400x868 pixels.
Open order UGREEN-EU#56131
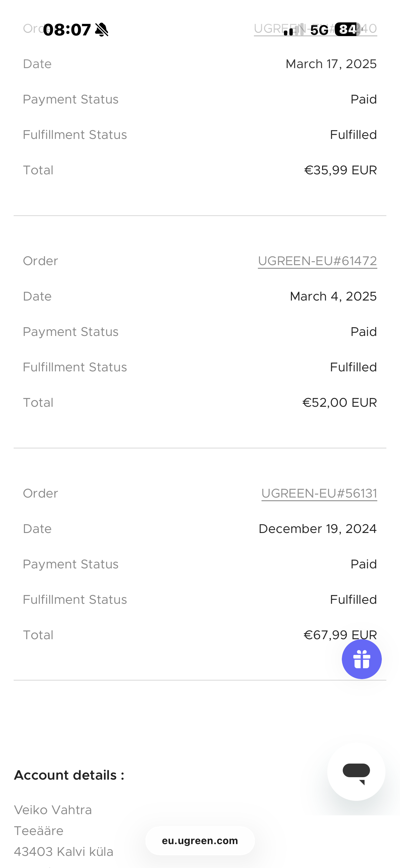coord(319,494)
